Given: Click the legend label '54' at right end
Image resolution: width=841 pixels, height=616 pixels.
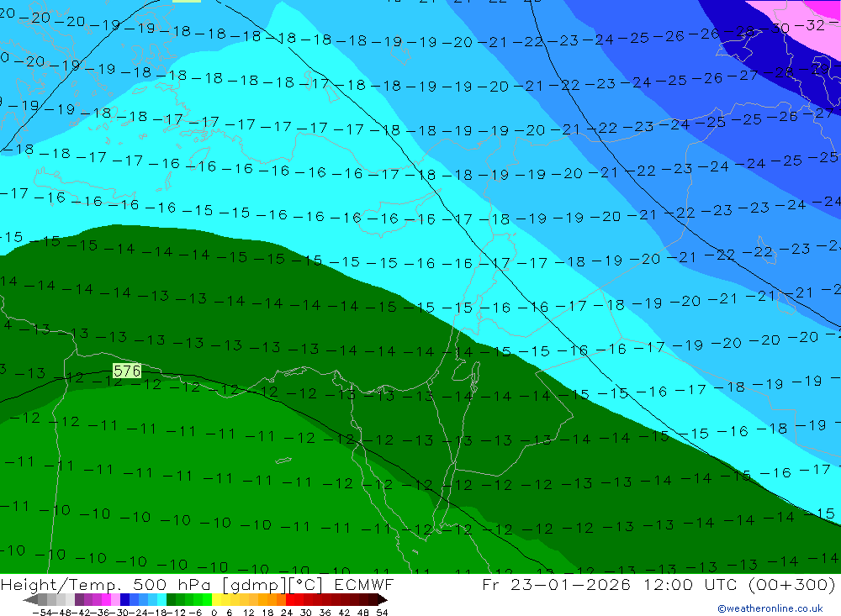Looking at the screenshot, I should [x=382, y=613].
